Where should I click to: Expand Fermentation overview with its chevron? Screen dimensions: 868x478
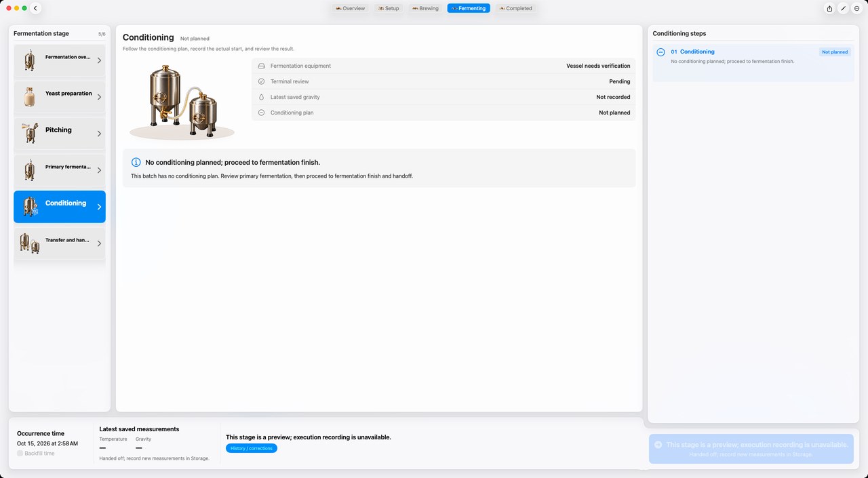pyautogui.click(x=99, y=60)
